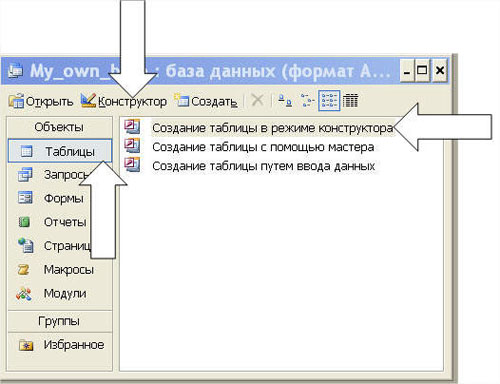
Task: Click the delete X toolbar icon
Action: (x=257, y=100)
